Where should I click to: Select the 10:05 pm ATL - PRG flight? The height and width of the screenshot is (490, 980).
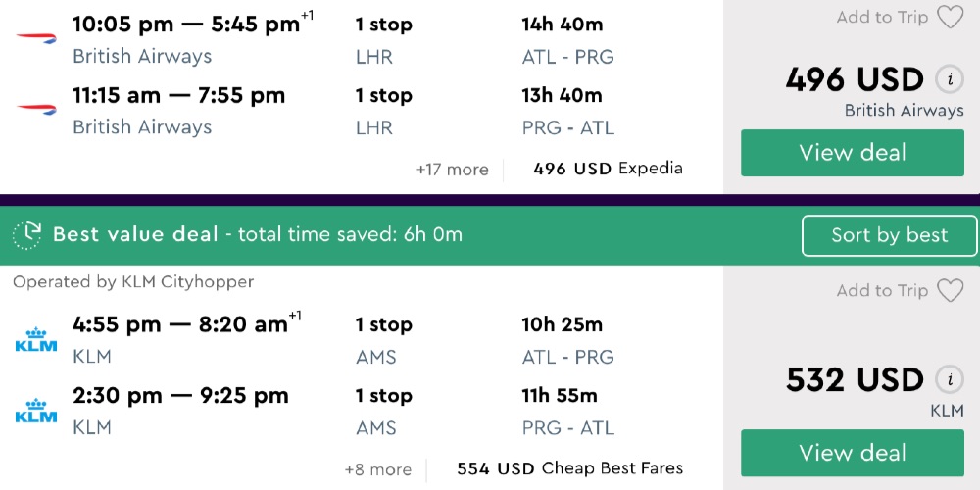tap(186, 24)
